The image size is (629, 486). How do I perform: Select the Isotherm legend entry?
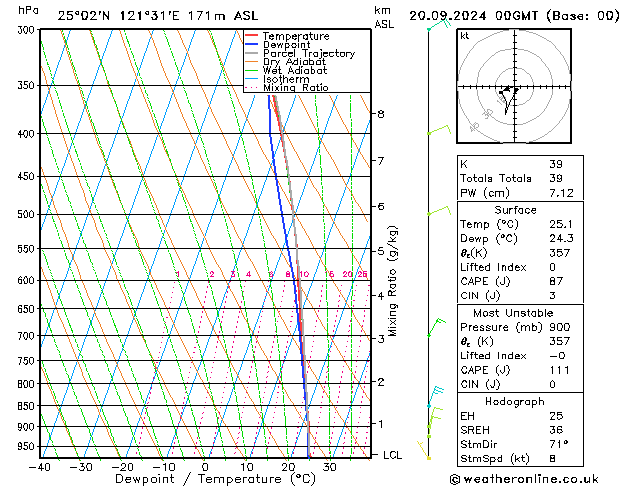coord(287,79)
